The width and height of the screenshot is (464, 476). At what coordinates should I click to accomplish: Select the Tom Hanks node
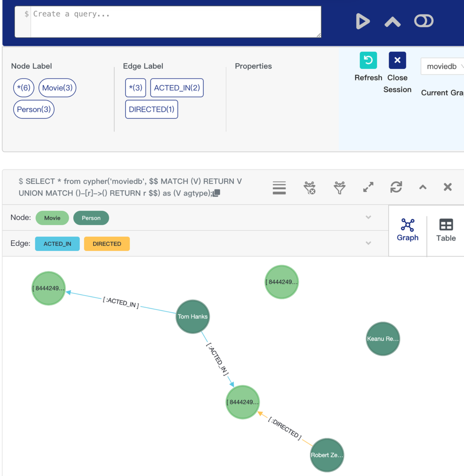coord(193,317)
